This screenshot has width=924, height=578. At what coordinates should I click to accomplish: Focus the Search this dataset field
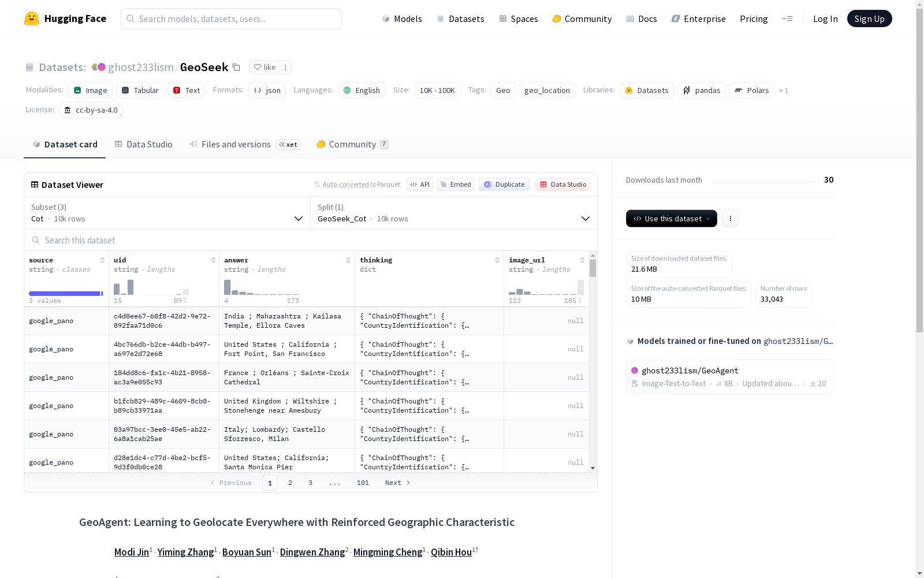pyautogui.click(x=311, y=240)
